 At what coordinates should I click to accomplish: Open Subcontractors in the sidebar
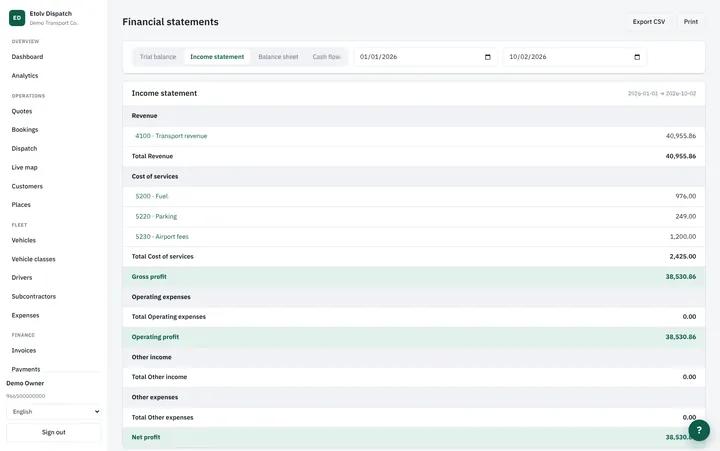click(x=34, y=296)
